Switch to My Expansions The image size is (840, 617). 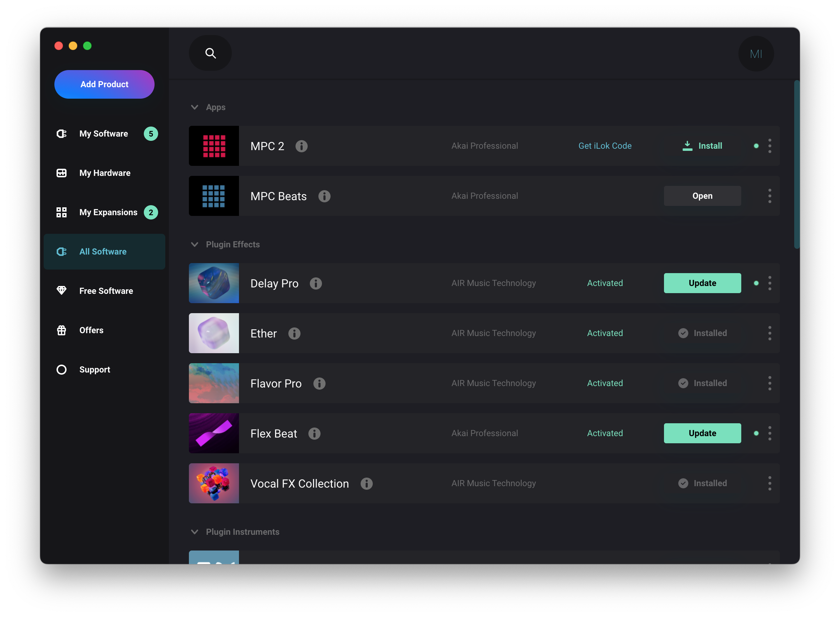(x=108, y=212)
